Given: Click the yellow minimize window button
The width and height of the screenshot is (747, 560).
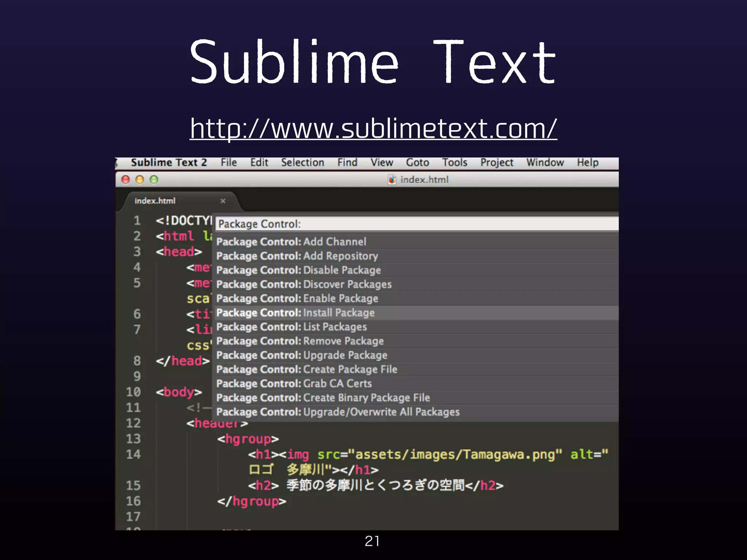Looking at the screenshot, I should tap(140, 179).
